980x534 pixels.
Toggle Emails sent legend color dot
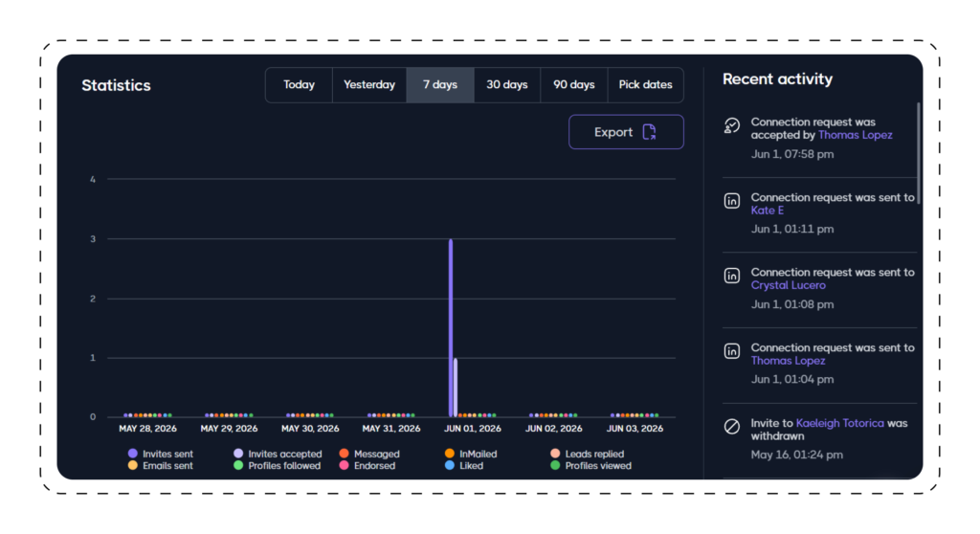(132, 466)
